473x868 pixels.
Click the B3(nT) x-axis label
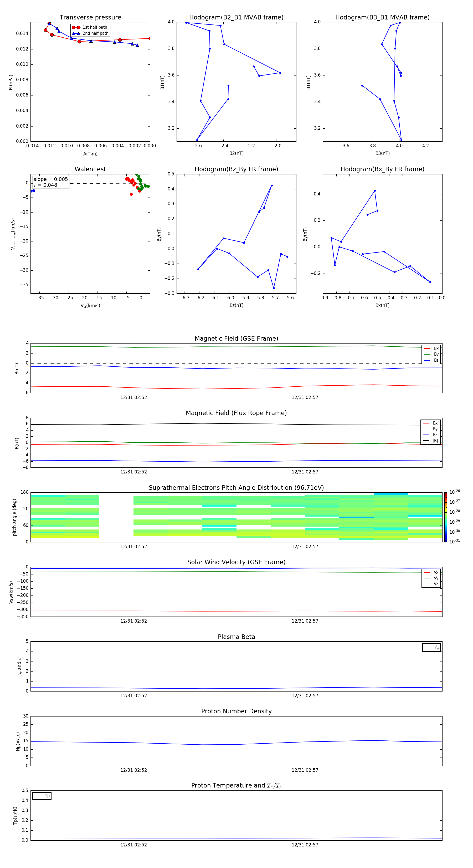pos(382,153)
